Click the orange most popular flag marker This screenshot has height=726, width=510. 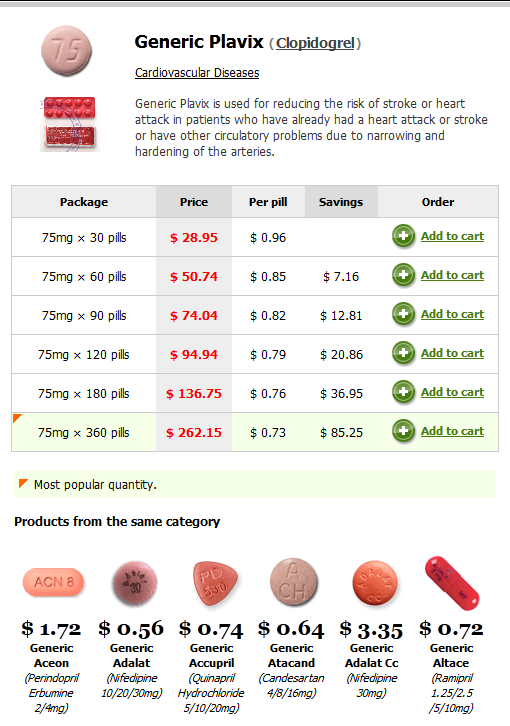[x=17, y=418]
